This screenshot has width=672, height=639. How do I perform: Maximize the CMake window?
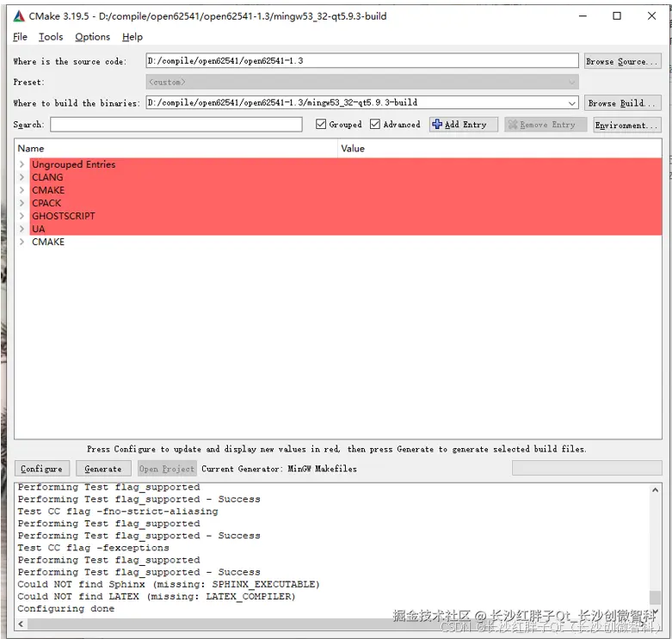coord(617,16)
